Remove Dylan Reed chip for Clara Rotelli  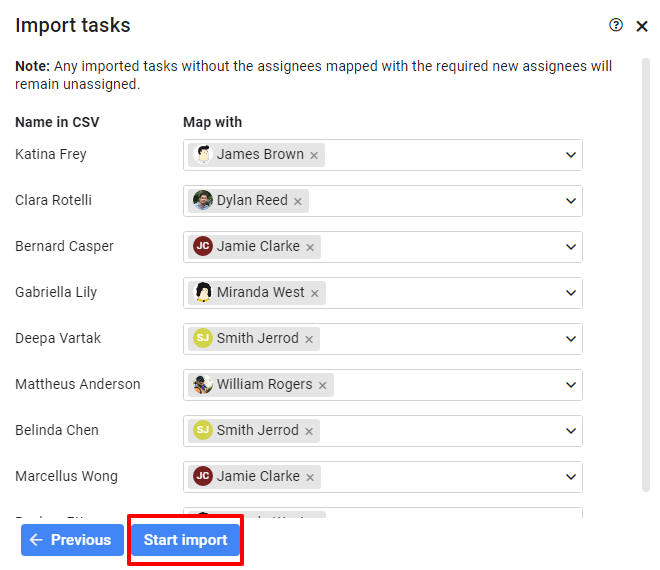point(298,201)
